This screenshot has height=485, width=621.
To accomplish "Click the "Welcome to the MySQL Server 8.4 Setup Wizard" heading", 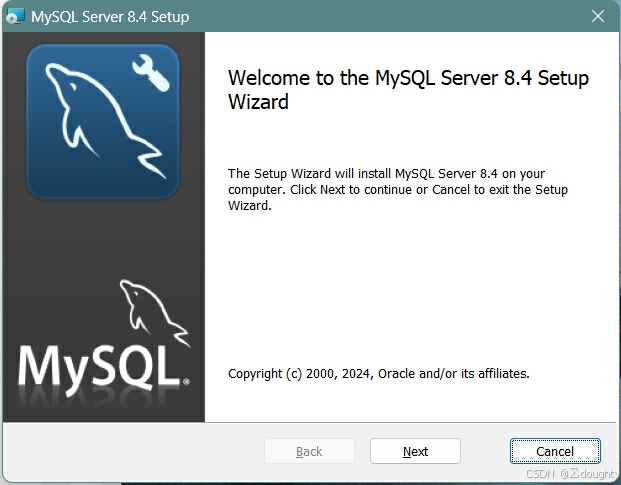I will tap(408, 89).
